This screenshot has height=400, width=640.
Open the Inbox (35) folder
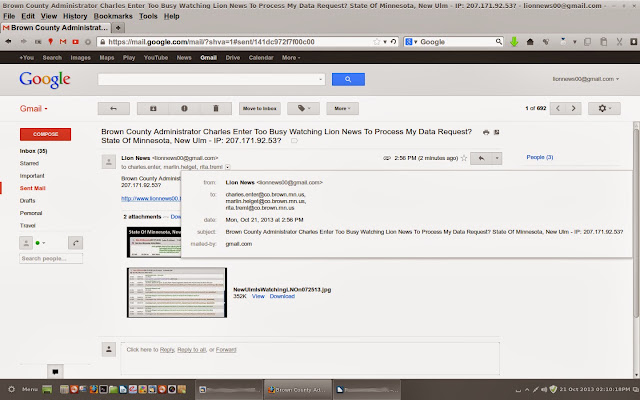(33, 151)
